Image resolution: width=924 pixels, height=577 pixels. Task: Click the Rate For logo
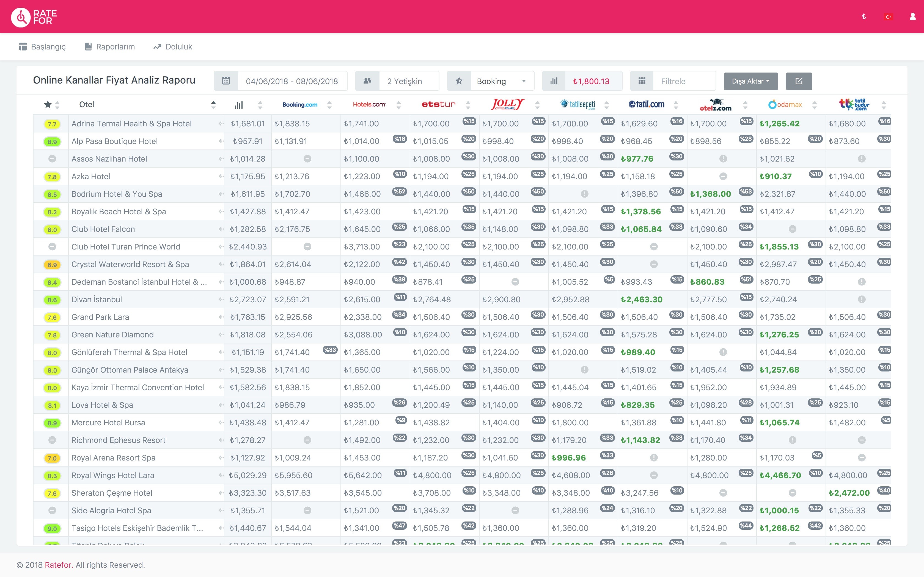34,17
